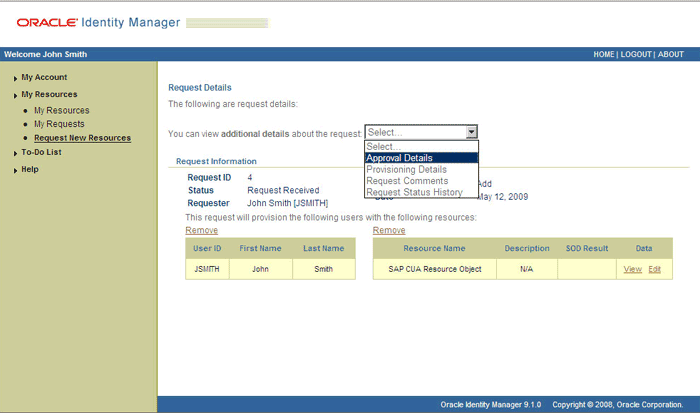Click Remove above the user table
Viewport: 700px width, 413px height.
pos(201,230)
